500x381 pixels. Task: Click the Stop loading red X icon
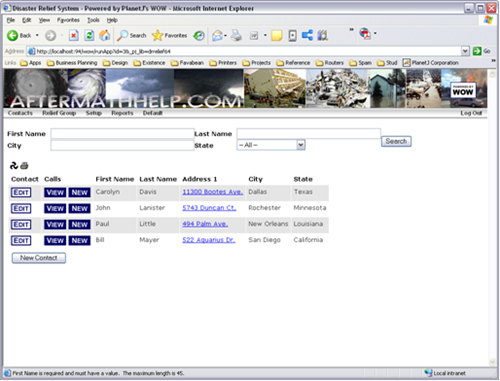(74, 35)
